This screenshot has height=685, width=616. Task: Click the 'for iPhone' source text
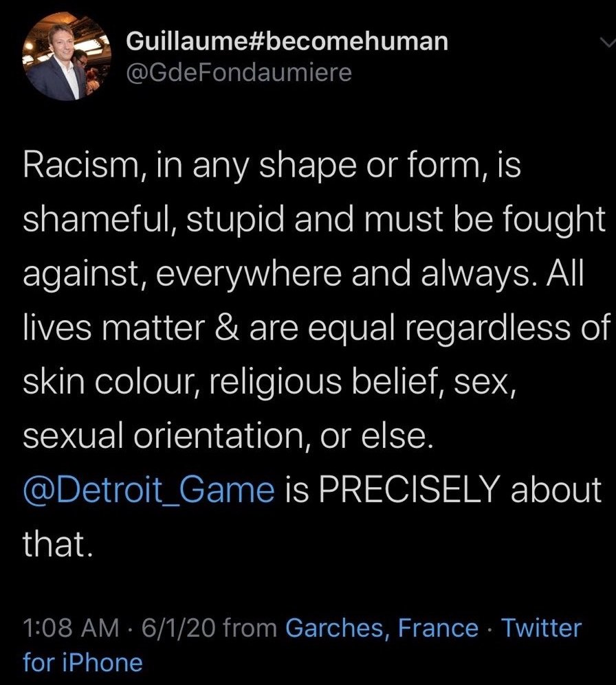[x=82, y=662]
